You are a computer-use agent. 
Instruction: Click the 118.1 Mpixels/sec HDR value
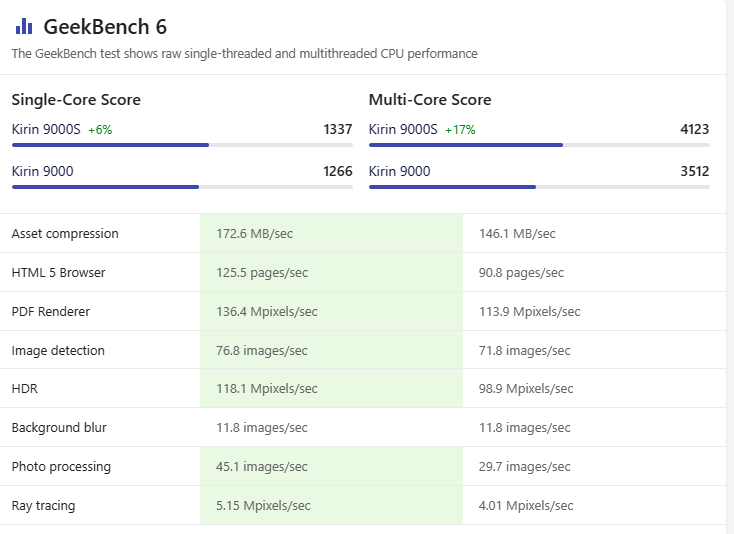[267, 389]
